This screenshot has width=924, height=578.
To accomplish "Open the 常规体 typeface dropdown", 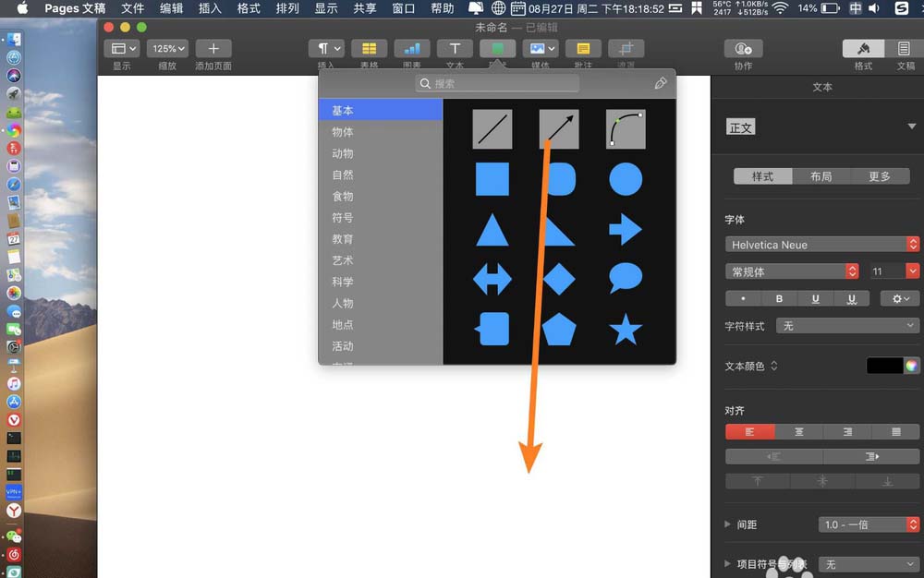I will coord(792,271).
